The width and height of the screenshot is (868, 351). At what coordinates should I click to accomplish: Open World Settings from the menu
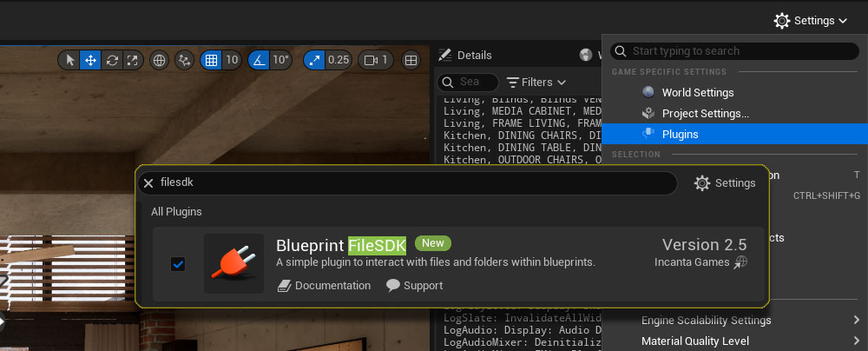[734, 93]
